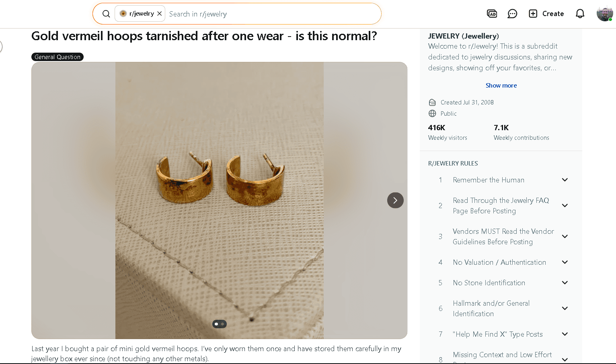Remove the r/jewelry search filter chip
The image size is (616, 364).
[x=160, y=13]
